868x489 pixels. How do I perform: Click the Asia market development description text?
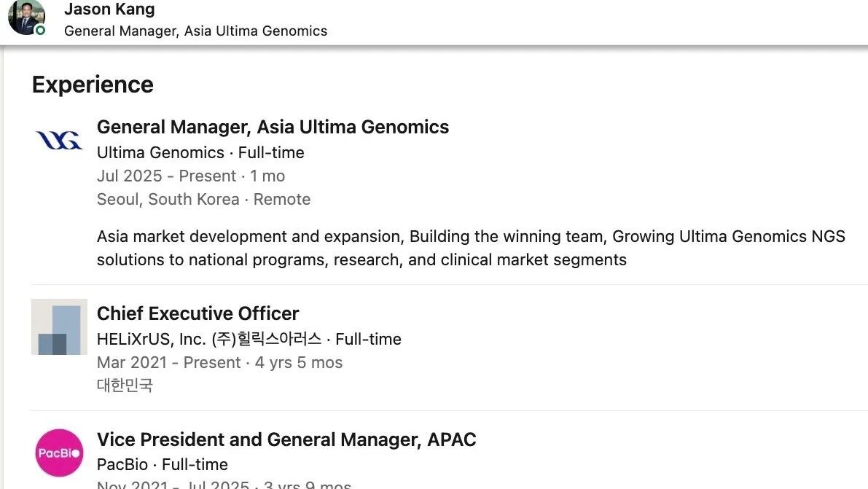coord(471,248)
